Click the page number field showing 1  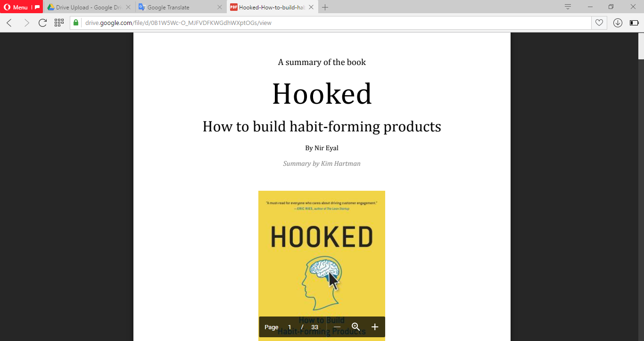click(289, 327)
